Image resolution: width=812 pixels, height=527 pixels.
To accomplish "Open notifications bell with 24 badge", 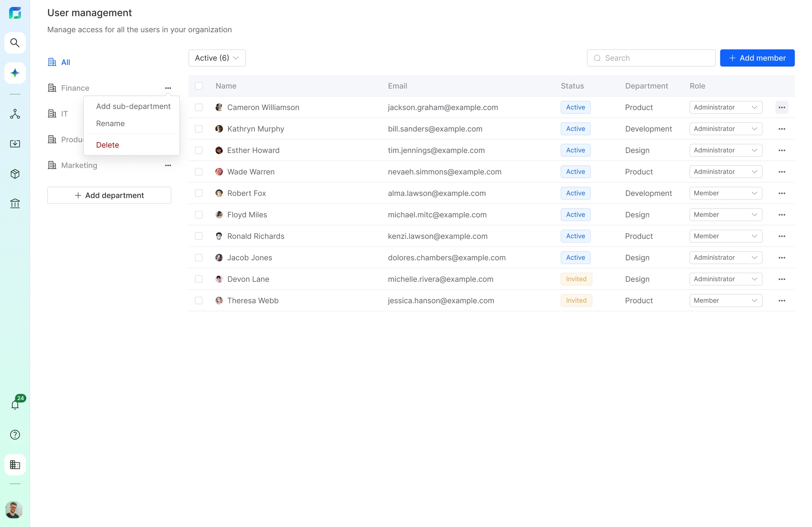I will [x=15, y=405].
